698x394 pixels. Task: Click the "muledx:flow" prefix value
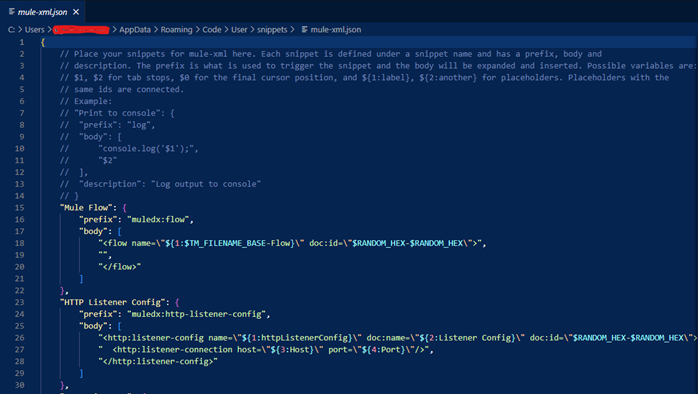[158, 219]
